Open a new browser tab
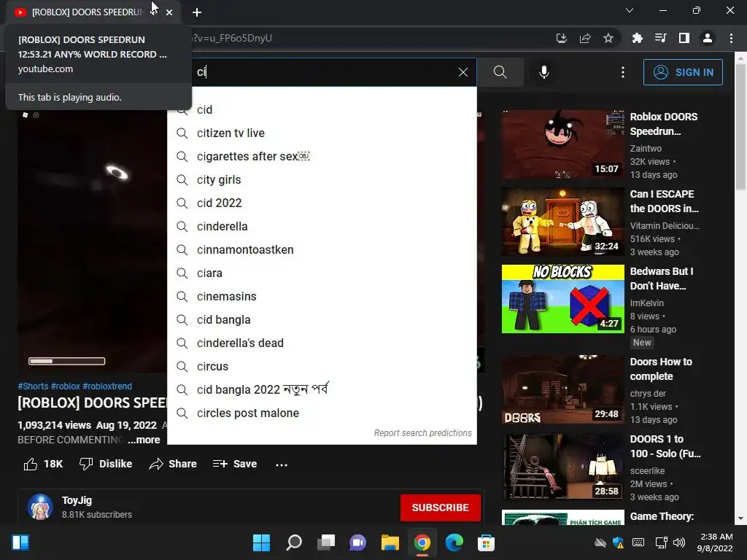The width and height of the screenshot is (747, 560). coord(197,12)
